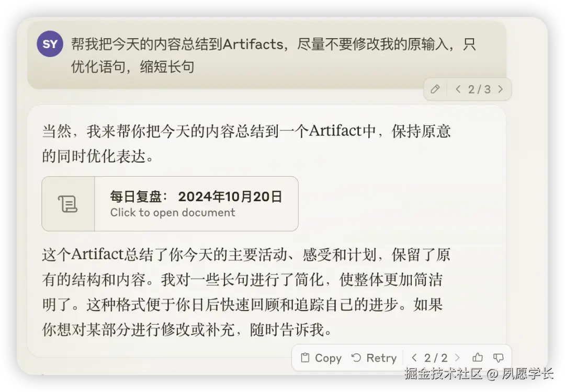Click the circular arrow Retry icon

click(x=356, y=358)
